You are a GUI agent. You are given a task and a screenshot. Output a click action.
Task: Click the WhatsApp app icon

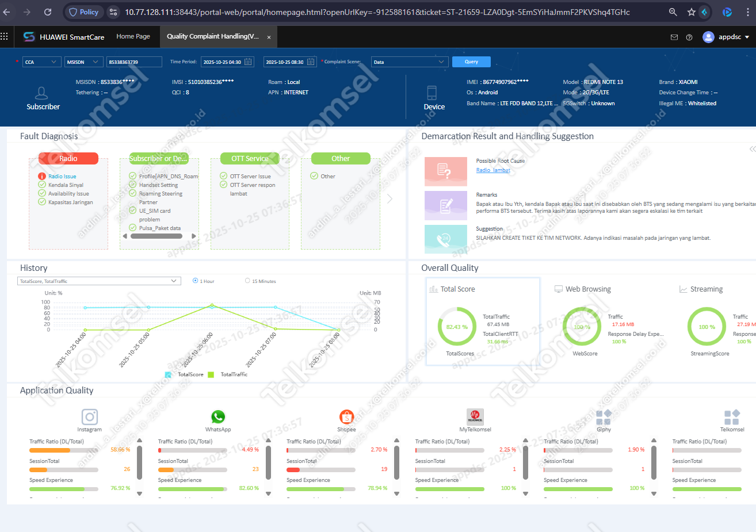[x=218, y=416]
